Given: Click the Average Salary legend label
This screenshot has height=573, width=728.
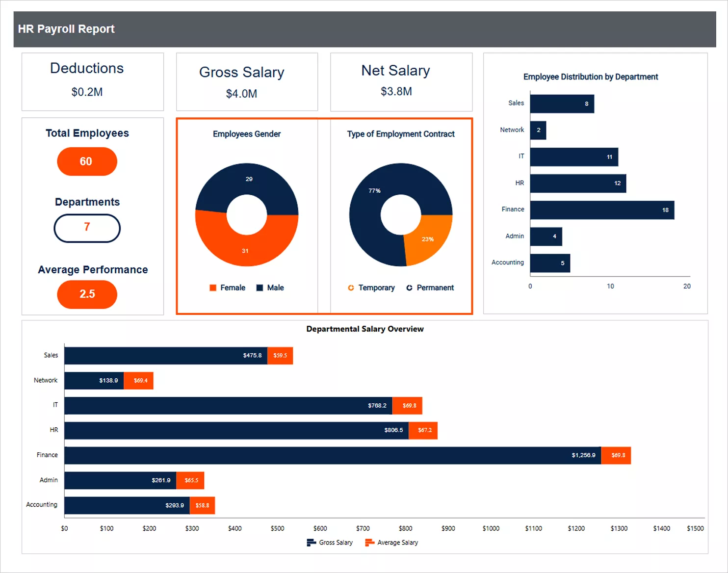Looking at the screenshot, I should (397, 543).
